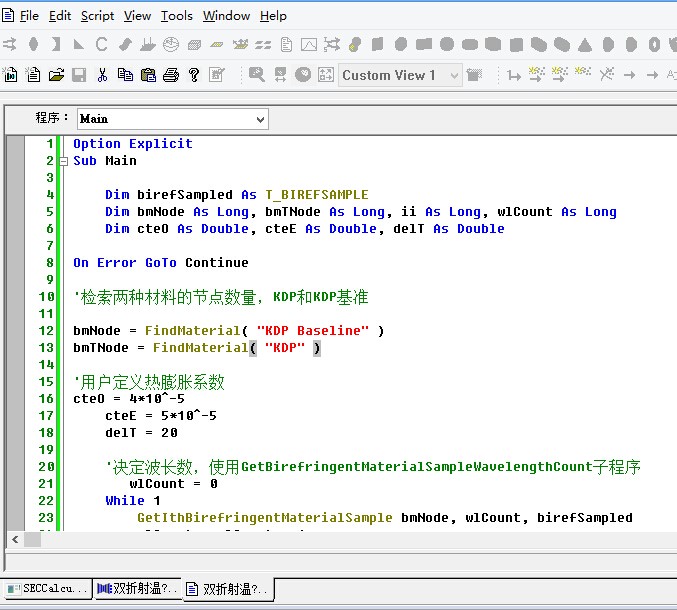Create a new script document icon
Image resolution: width=677 pixels, height=610 pixels.
33,75
